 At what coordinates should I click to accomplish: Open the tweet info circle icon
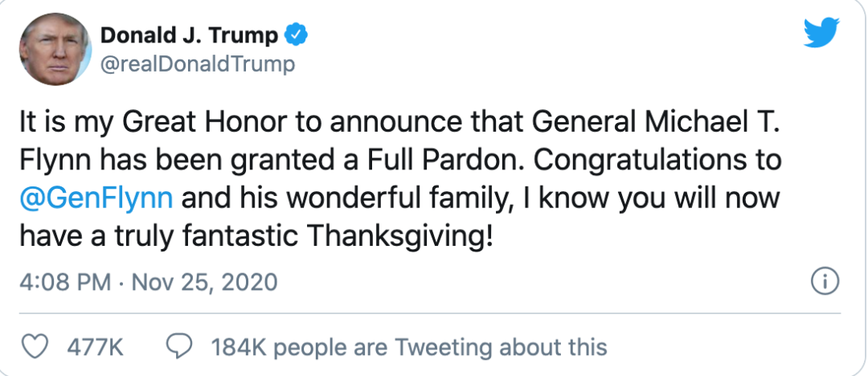[x=825, y=283]
